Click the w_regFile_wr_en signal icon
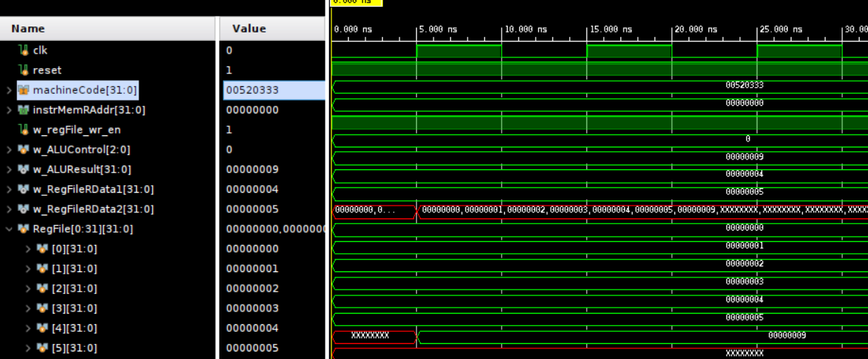 tap(23, 130)
